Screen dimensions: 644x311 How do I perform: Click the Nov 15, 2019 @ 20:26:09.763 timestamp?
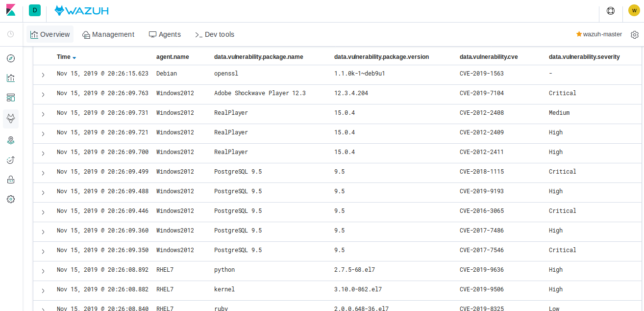click(x=102, y=93)
